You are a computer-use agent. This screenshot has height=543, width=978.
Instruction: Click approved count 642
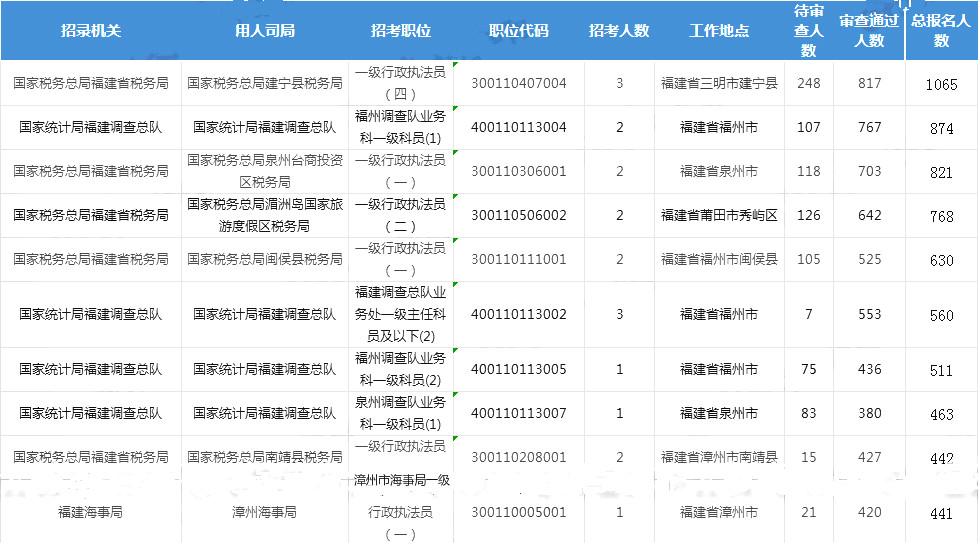(869, 215)
